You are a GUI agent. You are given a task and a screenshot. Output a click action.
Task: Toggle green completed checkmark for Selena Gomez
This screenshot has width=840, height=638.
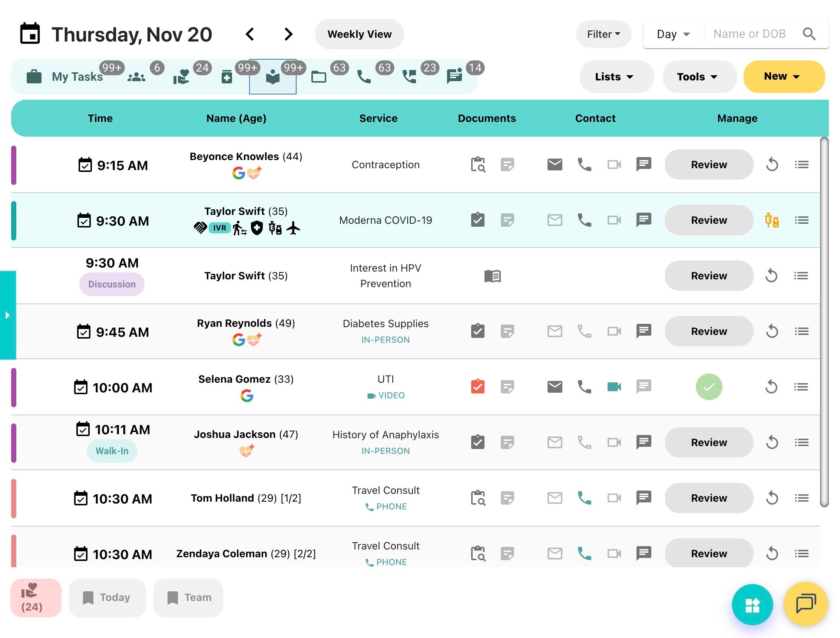point(708,387)
